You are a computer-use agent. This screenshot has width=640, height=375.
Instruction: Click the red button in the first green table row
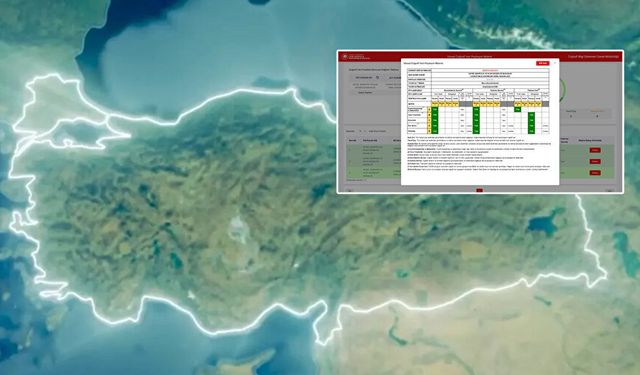(x=595, y=150)
